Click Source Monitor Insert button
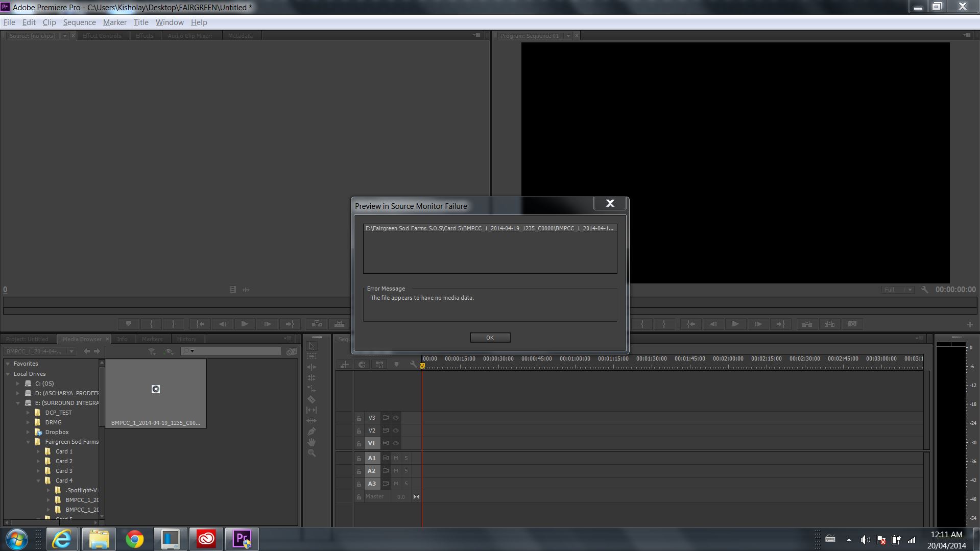Viewport: 980px width, 551px height. (317, 324)
